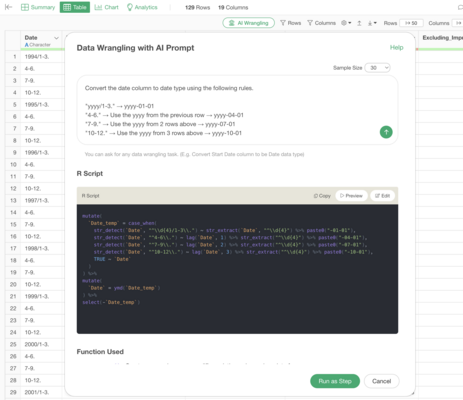Switch to the Summary view tab
The width and height of the screenshot is (463, 400).
[38, 7]
